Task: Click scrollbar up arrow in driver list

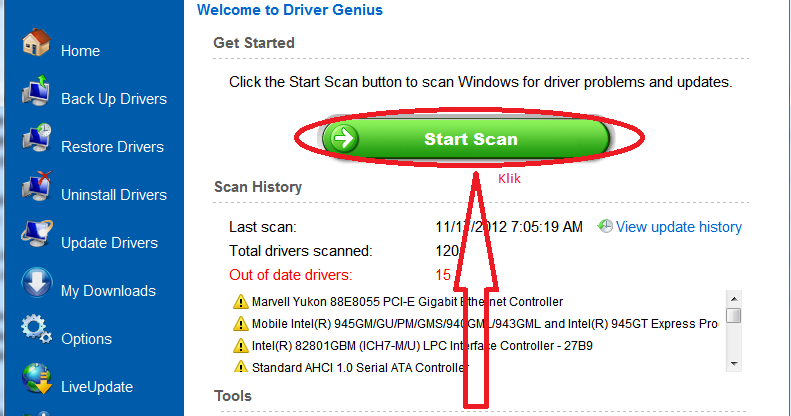Action: point(734,298)
